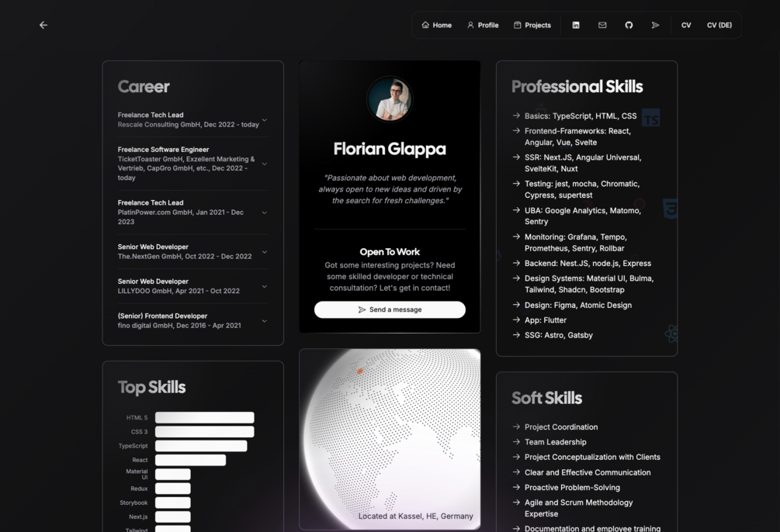Click the 'Career' heading

[x=144, y=87]
